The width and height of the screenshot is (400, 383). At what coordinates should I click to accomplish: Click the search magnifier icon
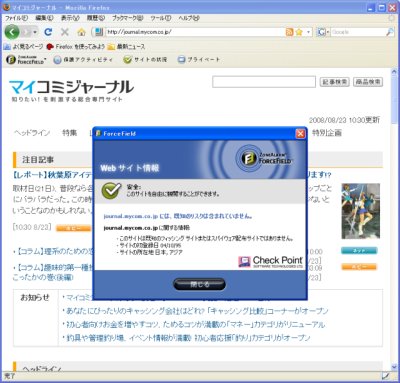(x=390, y=32)
